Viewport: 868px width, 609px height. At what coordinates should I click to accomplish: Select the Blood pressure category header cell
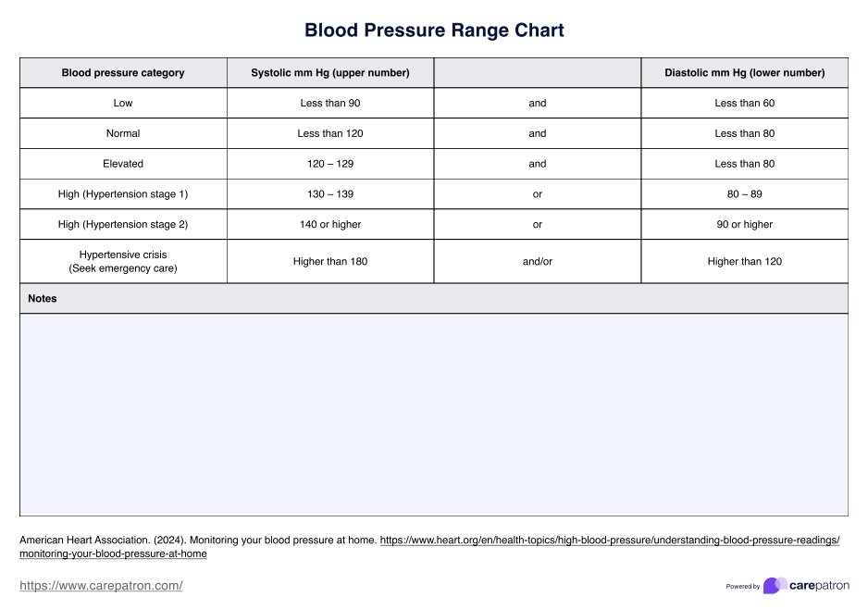click(123, 73)
